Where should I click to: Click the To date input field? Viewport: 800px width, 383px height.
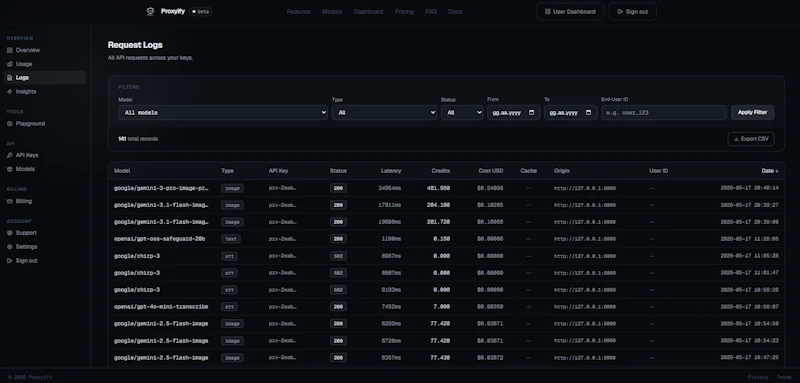570,113
